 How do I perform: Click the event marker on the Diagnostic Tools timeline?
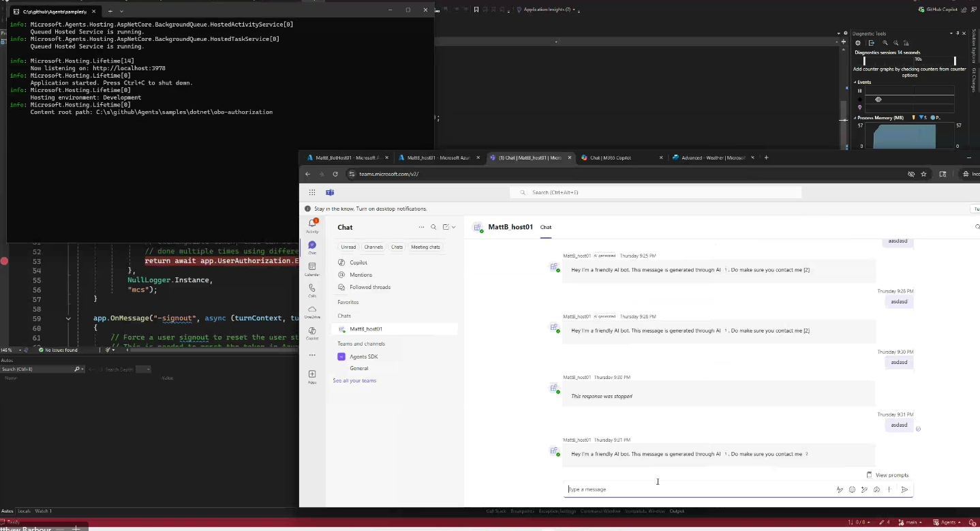coord(878,100)
